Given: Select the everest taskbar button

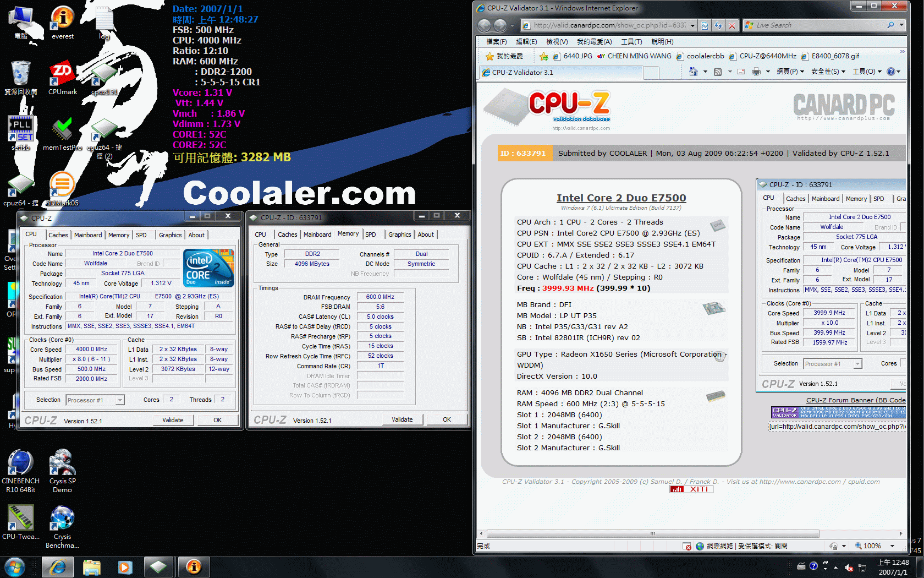Looking at the screenshot, I should point(194,567).
